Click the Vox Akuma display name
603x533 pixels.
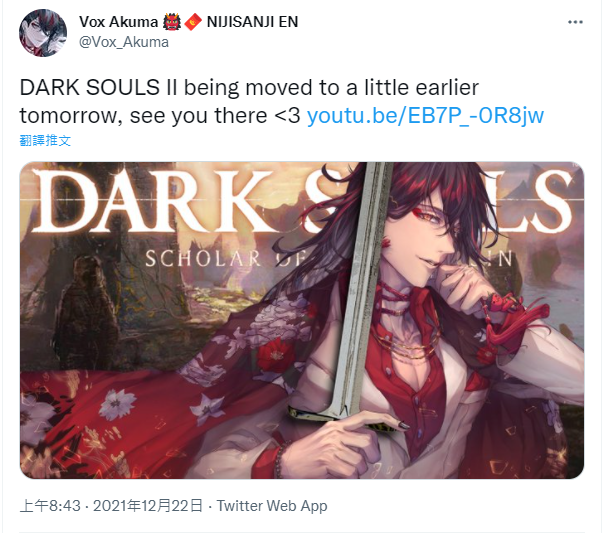click(x=118, y=22)
